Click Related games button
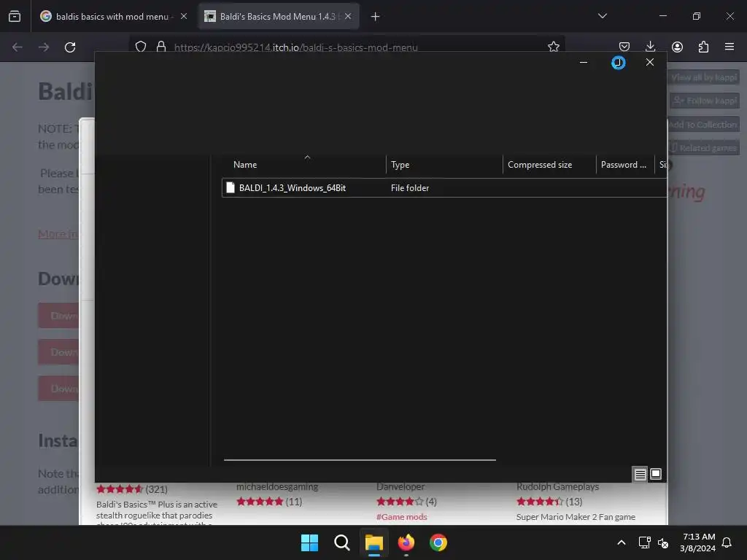 click(703, 147)
